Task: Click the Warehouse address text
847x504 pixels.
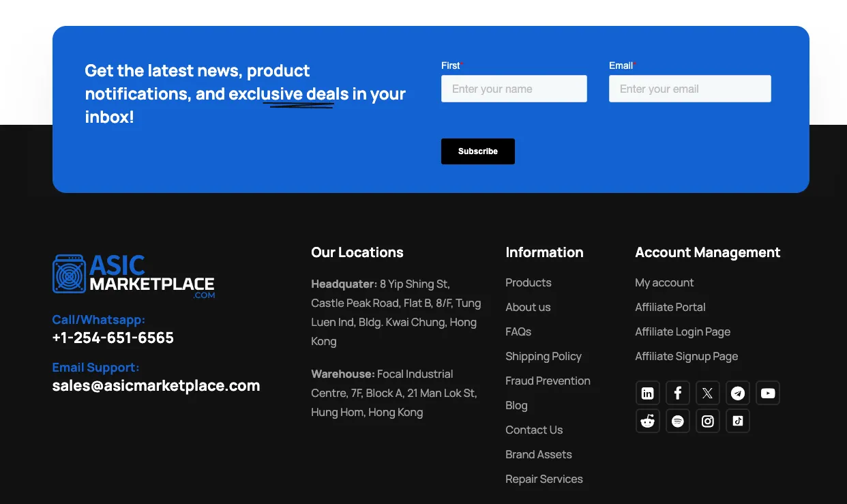Action: pos(394,393)
